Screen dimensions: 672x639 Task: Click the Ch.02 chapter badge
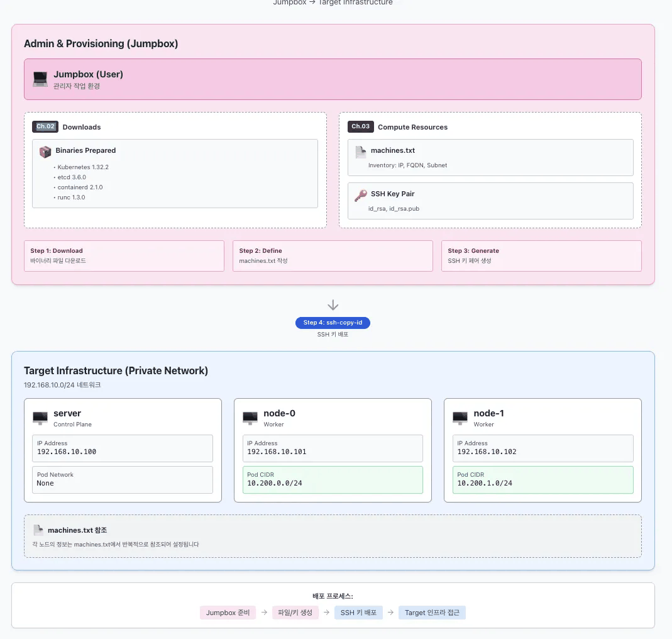[45, 126]
